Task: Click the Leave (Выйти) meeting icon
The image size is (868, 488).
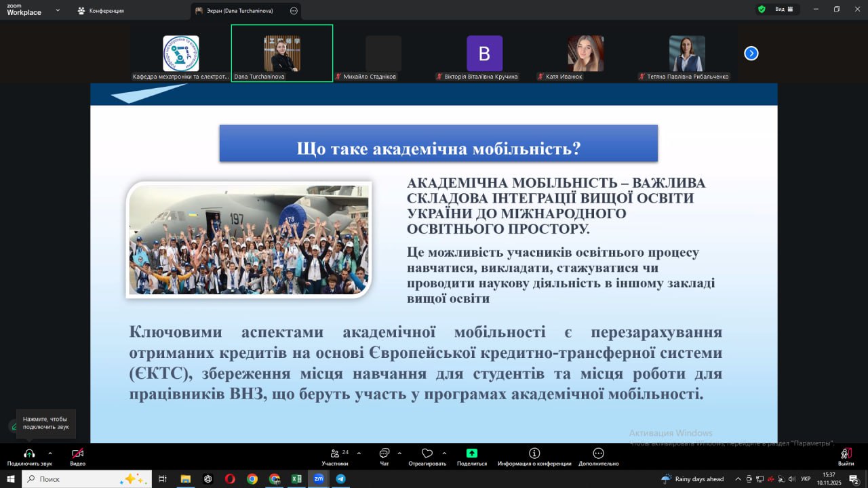Action: (845, 453)
